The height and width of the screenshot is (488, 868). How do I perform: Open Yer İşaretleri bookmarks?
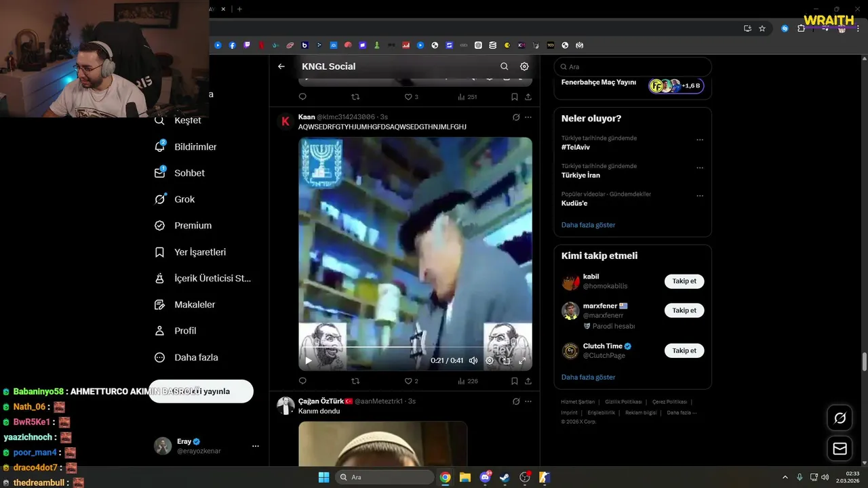pyautogui.click(x=190, y=252)
